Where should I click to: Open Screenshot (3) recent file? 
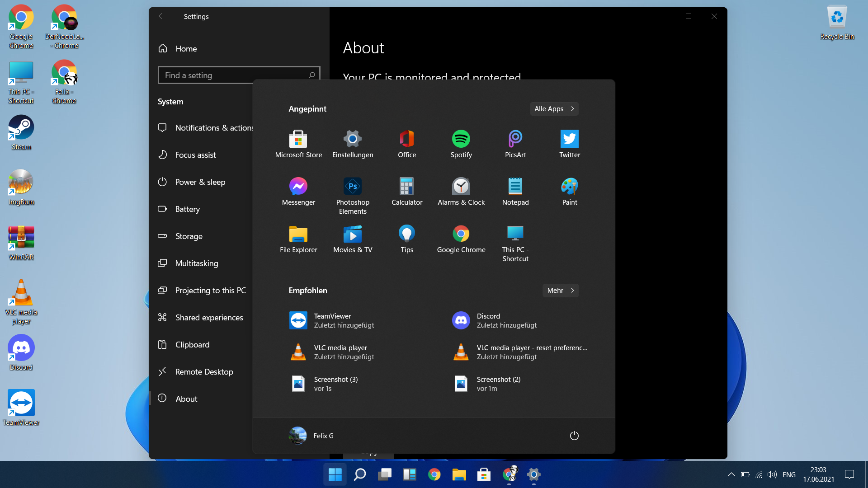335,383
